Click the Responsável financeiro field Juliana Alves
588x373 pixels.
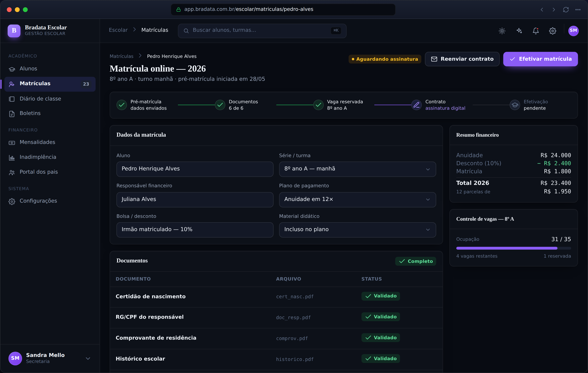pyautogui.click(x=195, y=199)
